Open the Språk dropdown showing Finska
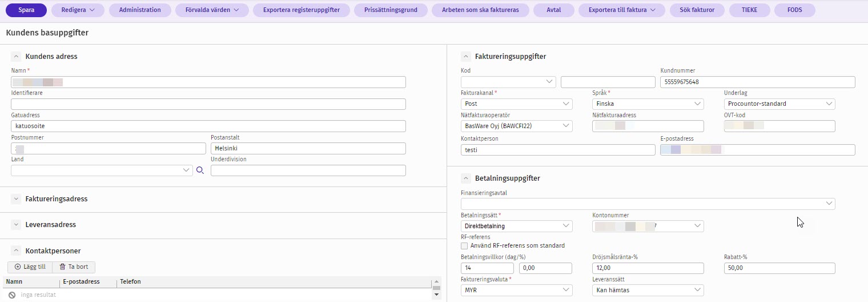Screen dimensions: 868x302 click(648, 104)
